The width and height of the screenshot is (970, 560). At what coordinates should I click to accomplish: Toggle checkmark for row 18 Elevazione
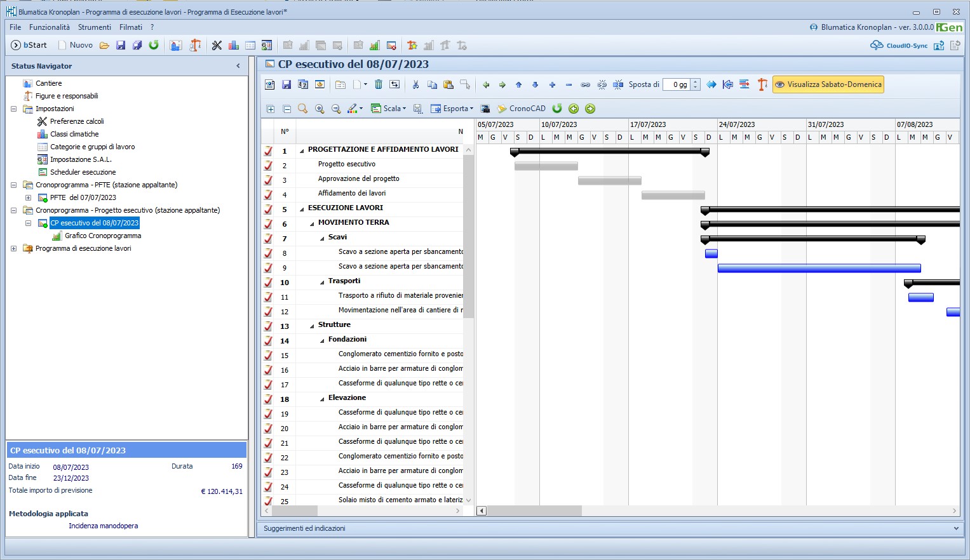[268, 399]
